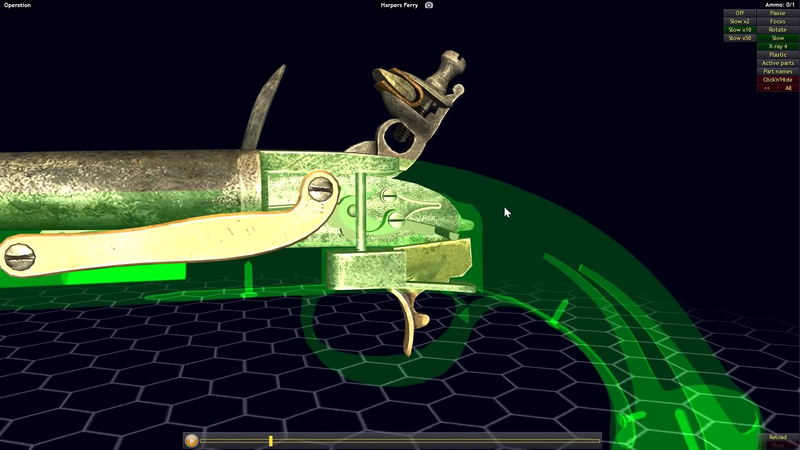Enable Plastic rendering mode
800x450 pixels.
click(x=777, y=55)
